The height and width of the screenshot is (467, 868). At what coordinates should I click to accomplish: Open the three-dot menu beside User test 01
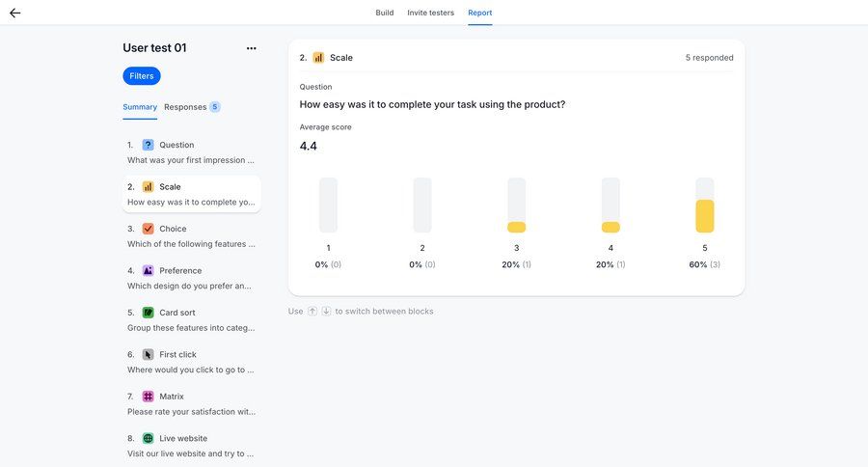251,48
